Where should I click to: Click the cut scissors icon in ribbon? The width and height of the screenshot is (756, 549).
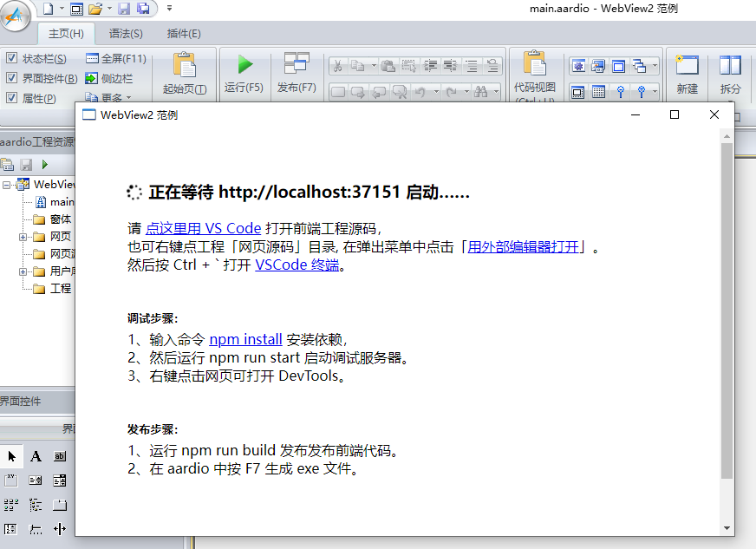click(x=338, y=66)
